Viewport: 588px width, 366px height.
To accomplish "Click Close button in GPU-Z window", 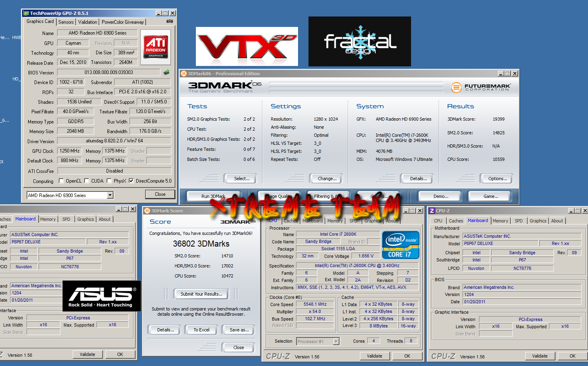I will pyautogui.click(x=160, y=194).
